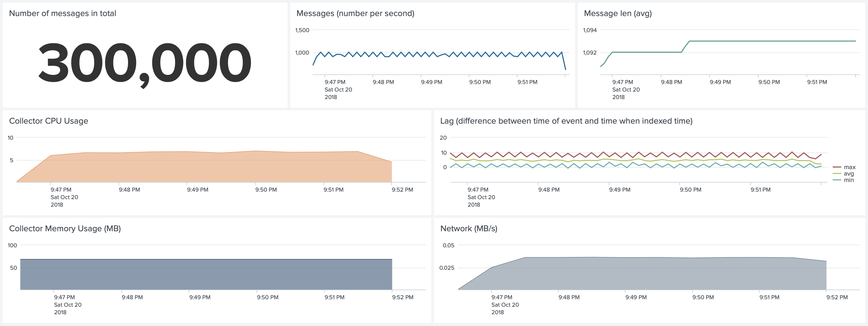
Task: Click the 300,000 total messages value
Action: pyautogui.click(x=145, y=63)
